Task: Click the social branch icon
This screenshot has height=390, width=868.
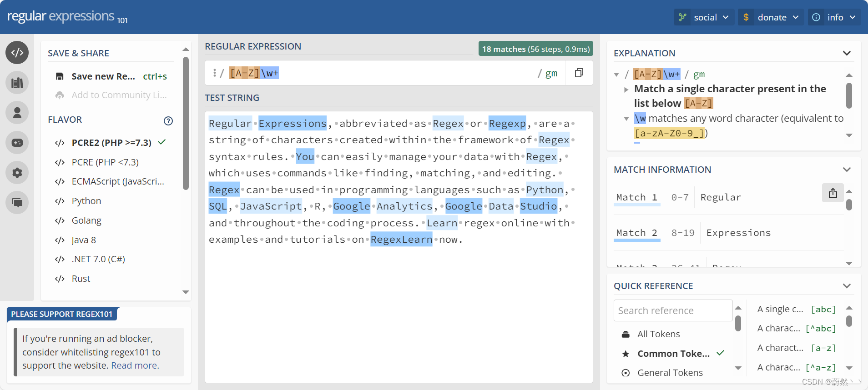Action: 682,17
